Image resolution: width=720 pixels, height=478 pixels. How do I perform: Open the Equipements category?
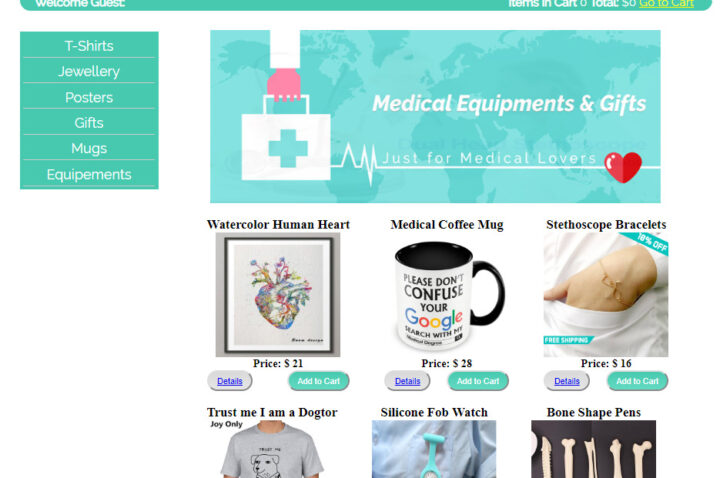[89, 174]
